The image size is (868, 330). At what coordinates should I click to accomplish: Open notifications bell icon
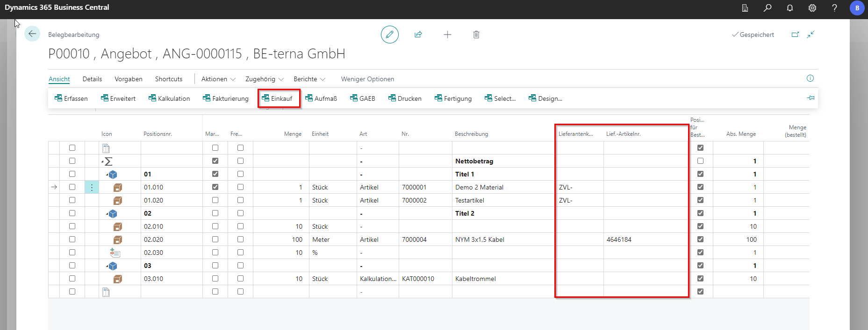coord(790,8)
